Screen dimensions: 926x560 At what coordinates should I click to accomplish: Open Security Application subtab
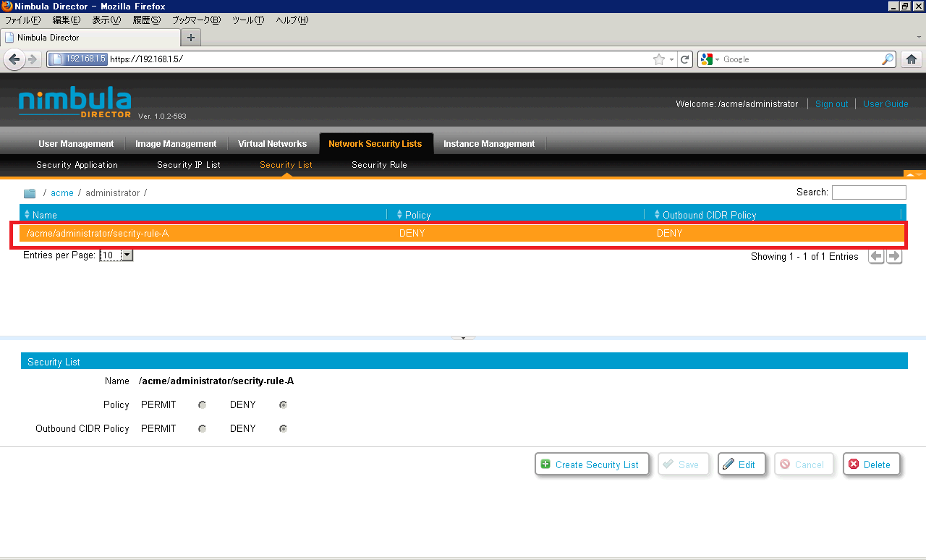coord(77,165)
